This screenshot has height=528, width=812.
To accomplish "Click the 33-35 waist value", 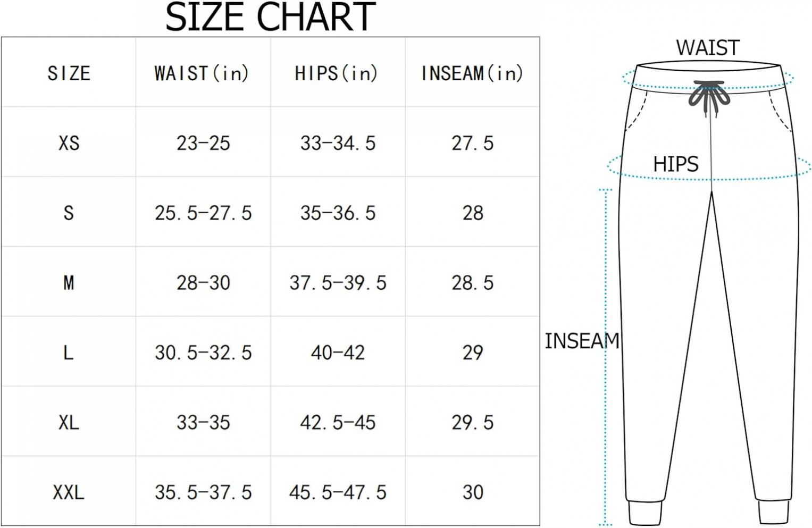I will (203, 423).
